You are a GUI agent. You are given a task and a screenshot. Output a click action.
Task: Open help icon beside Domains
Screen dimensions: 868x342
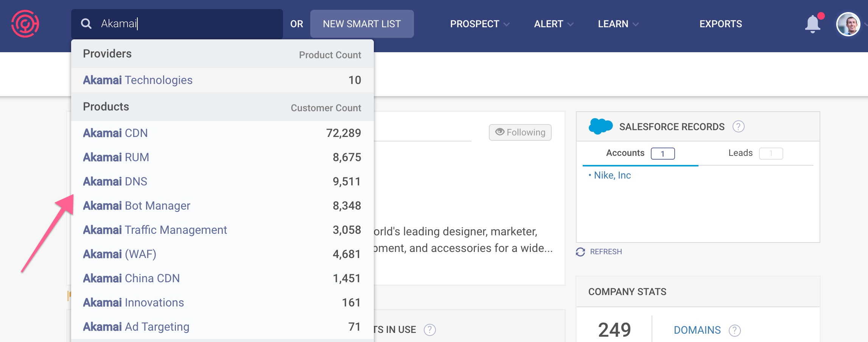734,330
